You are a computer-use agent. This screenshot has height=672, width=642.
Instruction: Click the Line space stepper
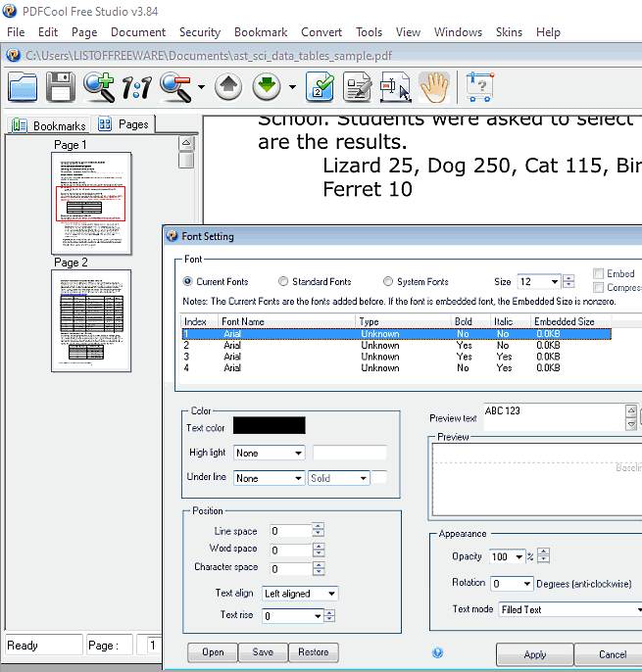318,530
